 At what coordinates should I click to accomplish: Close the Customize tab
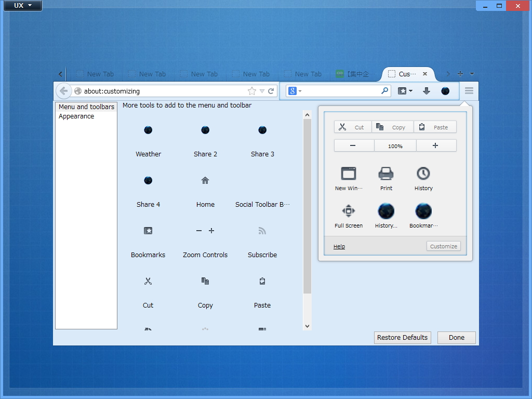pyautogui.click(x=425, y=74)
